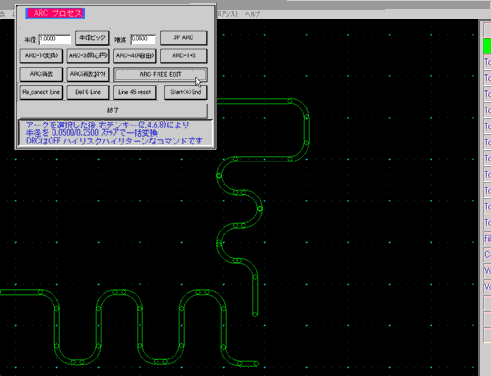491x376 pixels.
Task: Click the 半径ピック radius pick button
Action: point(92,38)
